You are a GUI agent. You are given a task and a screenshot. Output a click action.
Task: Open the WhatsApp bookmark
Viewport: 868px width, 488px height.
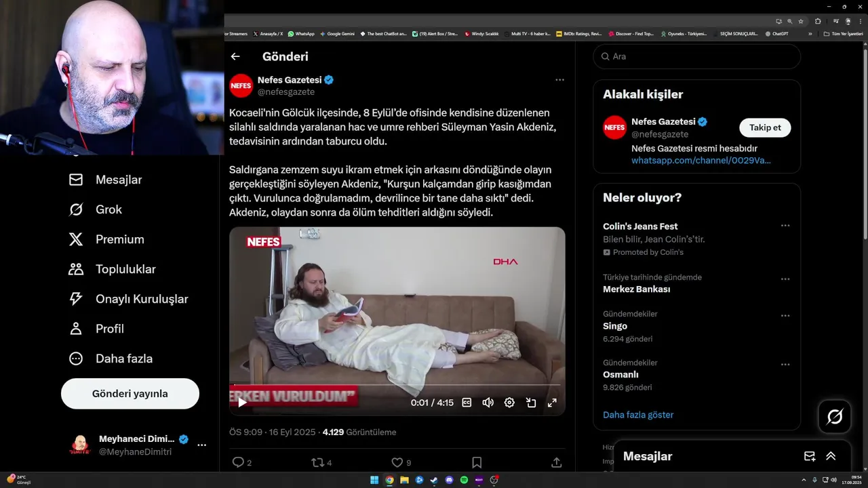tap(301, 33)
